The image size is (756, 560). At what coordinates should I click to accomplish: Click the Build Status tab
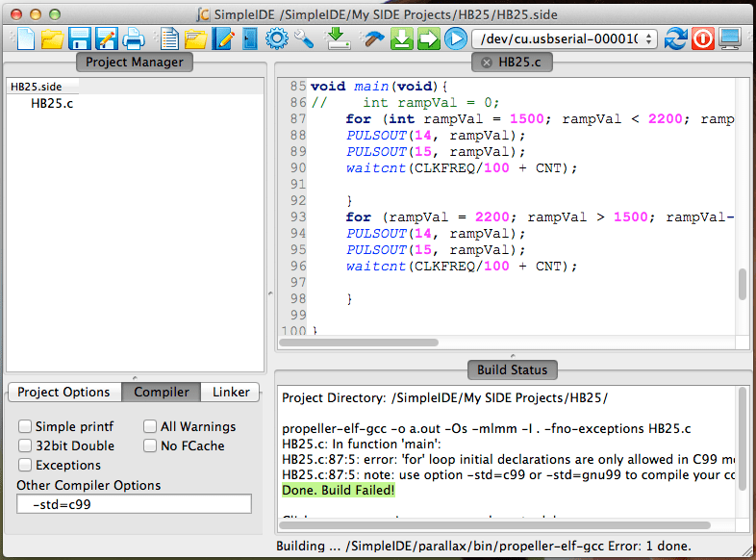(512, 369)
